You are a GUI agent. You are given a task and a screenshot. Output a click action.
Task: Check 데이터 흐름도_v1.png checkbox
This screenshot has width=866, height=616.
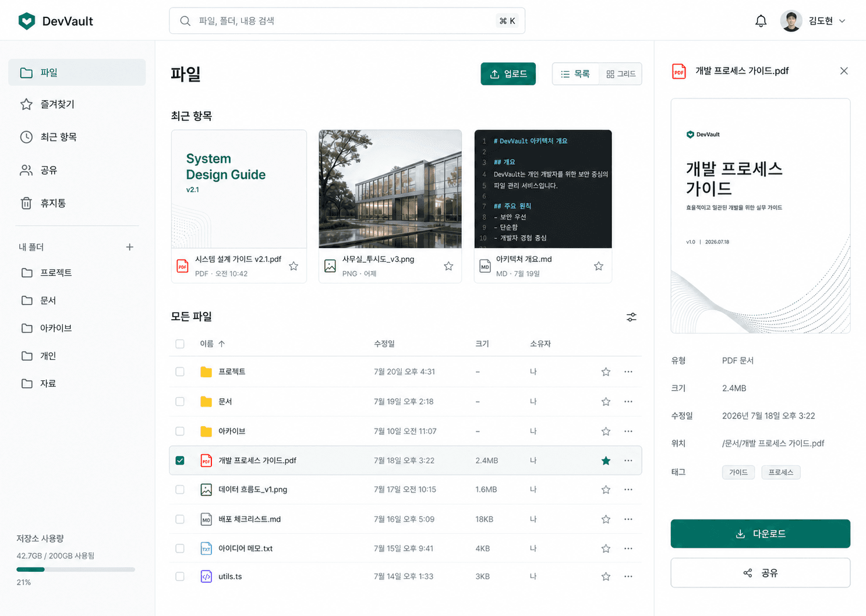coord(180,490)
